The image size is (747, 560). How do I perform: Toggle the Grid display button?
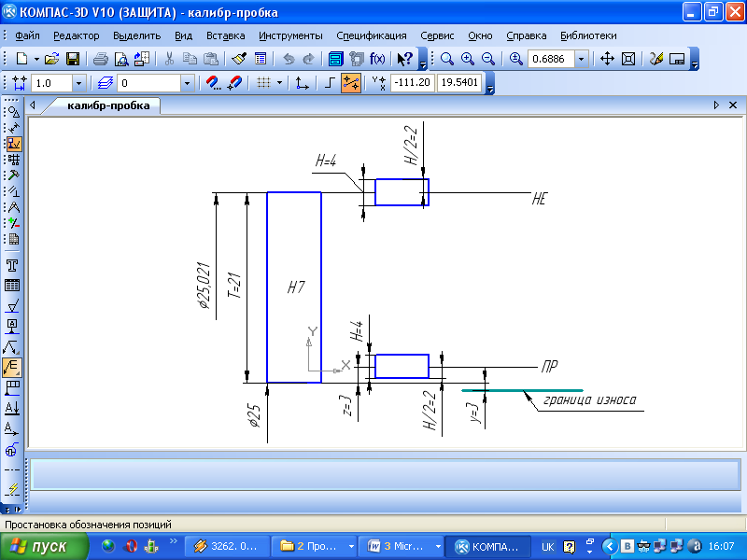click(263, 83)
